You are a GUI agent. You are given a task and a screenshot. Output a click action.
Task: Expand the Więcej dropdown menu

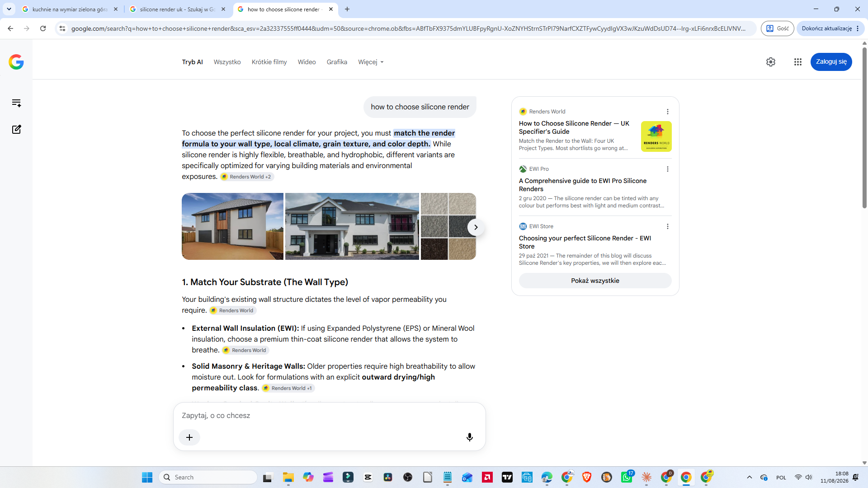click(371, 62)
